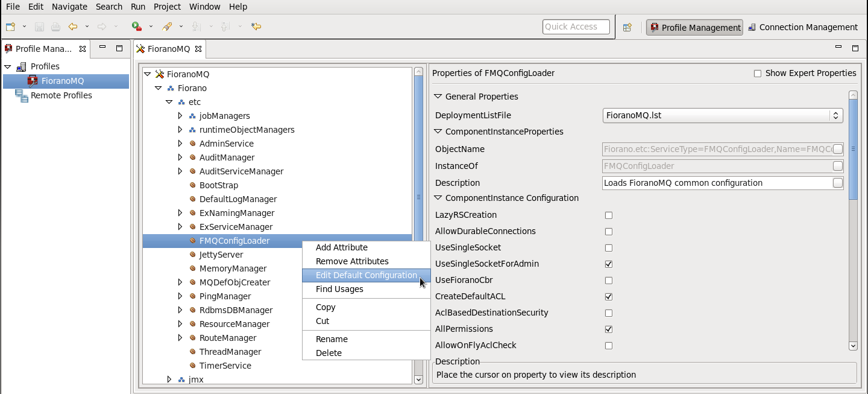Click the Quick Access search field

576,27
